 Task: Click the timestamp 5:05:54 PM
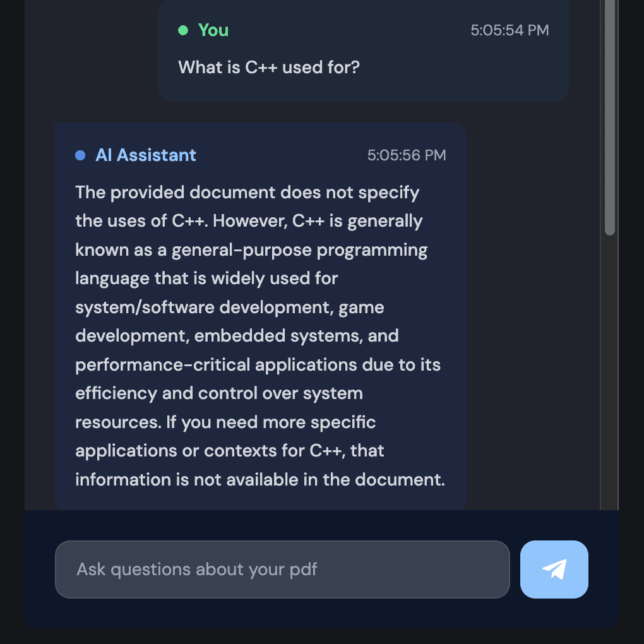pyautogui.click(x=510, y=29)
